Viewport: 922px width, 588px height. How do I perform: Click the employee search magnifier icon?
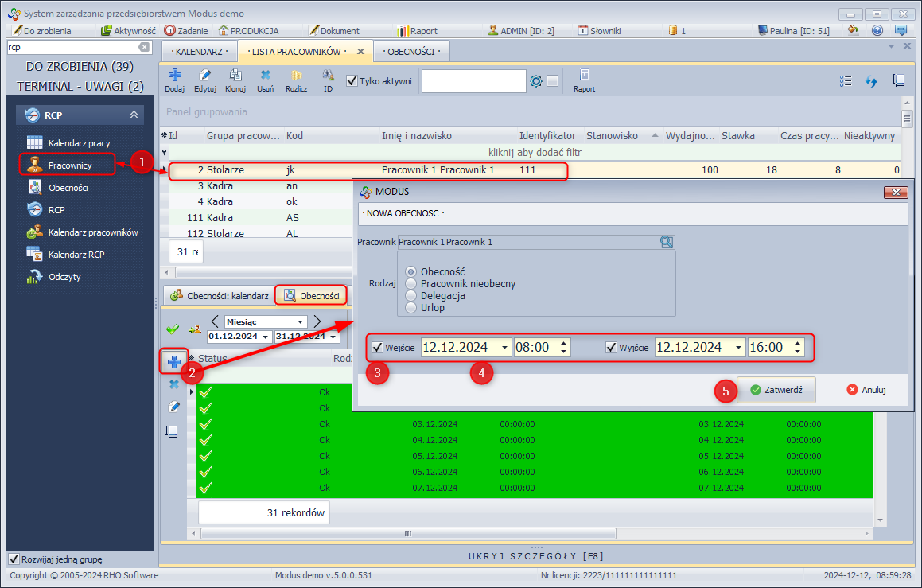click(x=667, y=242)
